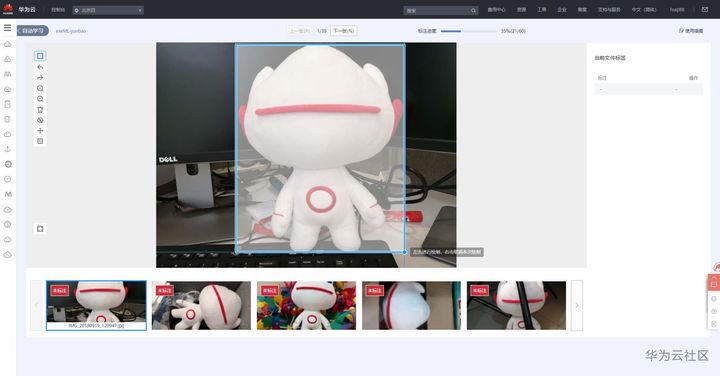Screen dimensions: 720x376
Task: Expand the 中文(简体) language menu
Action: (644, 10)
